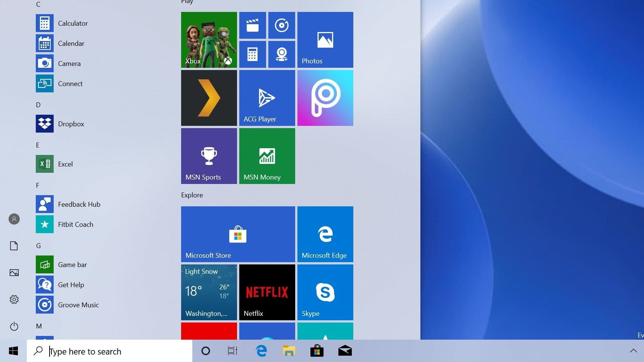Screen dimensions: 644x362
Task: Launch Dropbox from the apps list
Action: [x=71, y=124]
